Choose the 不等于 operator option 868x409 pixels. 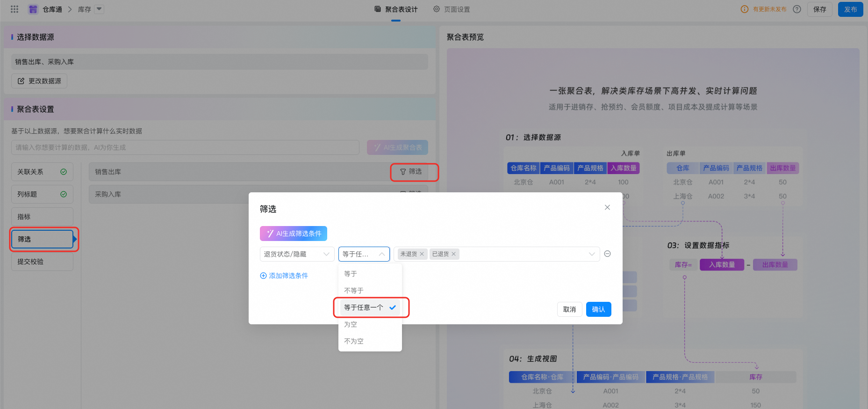tap(370, 291)
